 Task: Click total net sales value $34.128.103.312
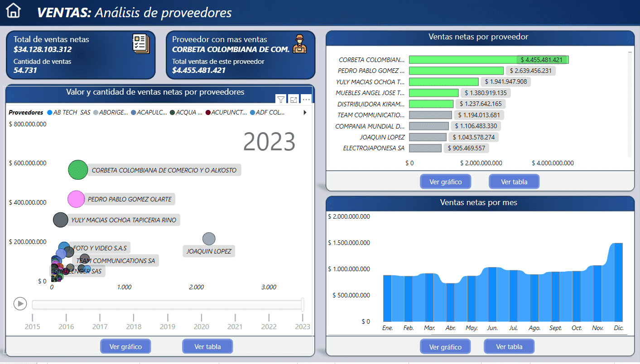coord(43,49)
